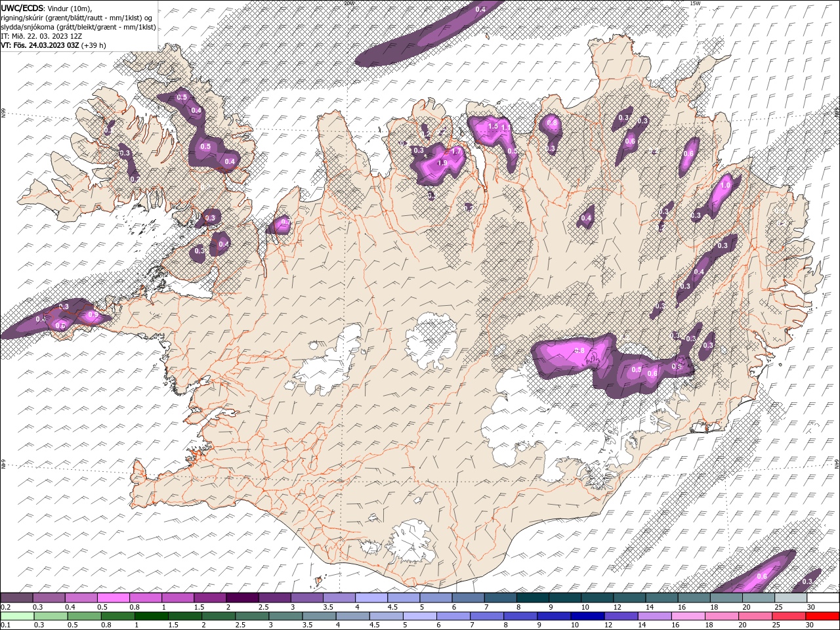Click the darkest green swatch starting at 1 in bottom legend row
This screenshot has width=840, height=630.
tap(152, 616)
